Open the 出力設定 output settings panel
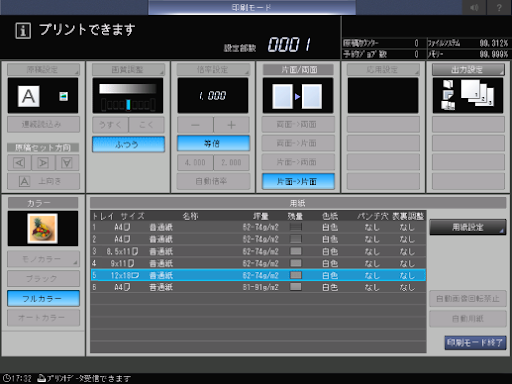This screenshot has width=512, height=384. [x=468, y=70]
